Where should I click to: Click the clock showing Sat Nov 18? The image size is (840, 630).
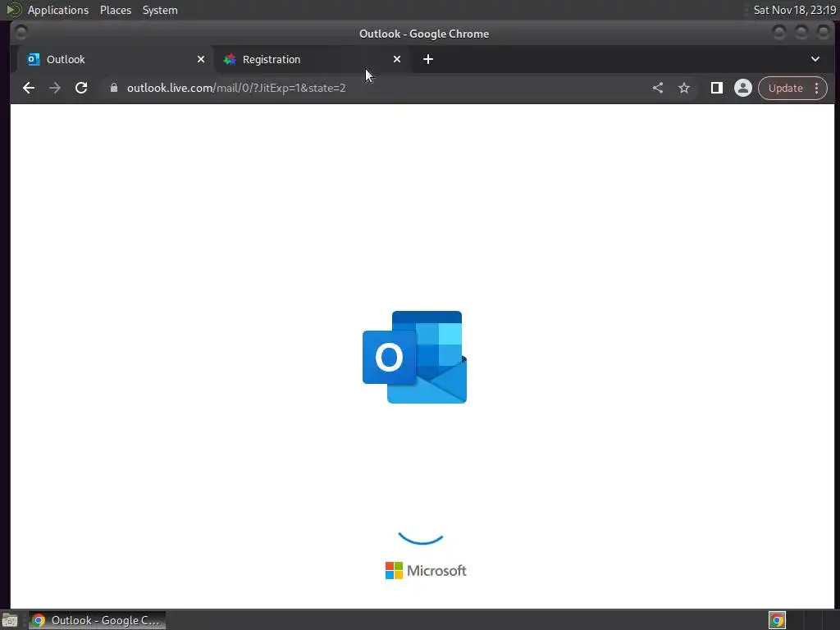pos(794,10)
